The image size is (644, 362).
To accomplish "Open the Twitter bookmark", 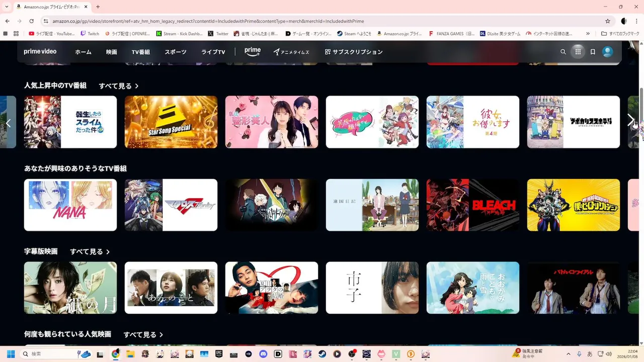I will [x=218, y=34].
